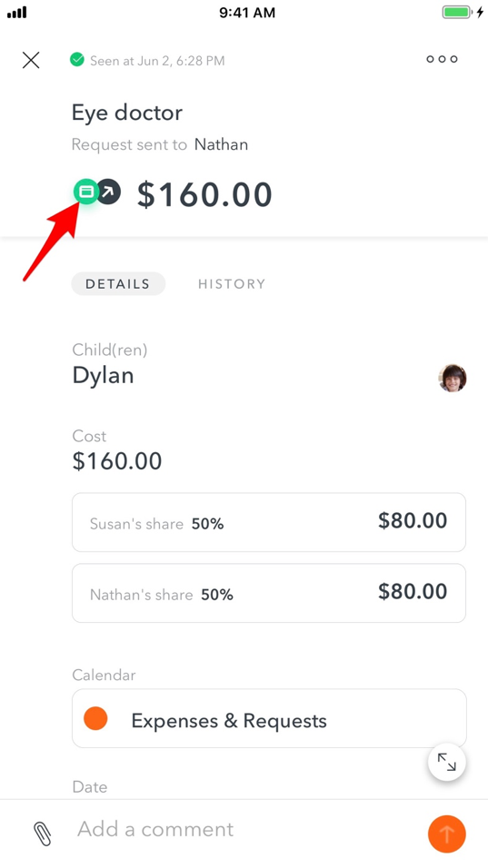This screenshot has width=488, height=868.
Task: Tap Dylan's profile photo
Action: tap(453, 378)
